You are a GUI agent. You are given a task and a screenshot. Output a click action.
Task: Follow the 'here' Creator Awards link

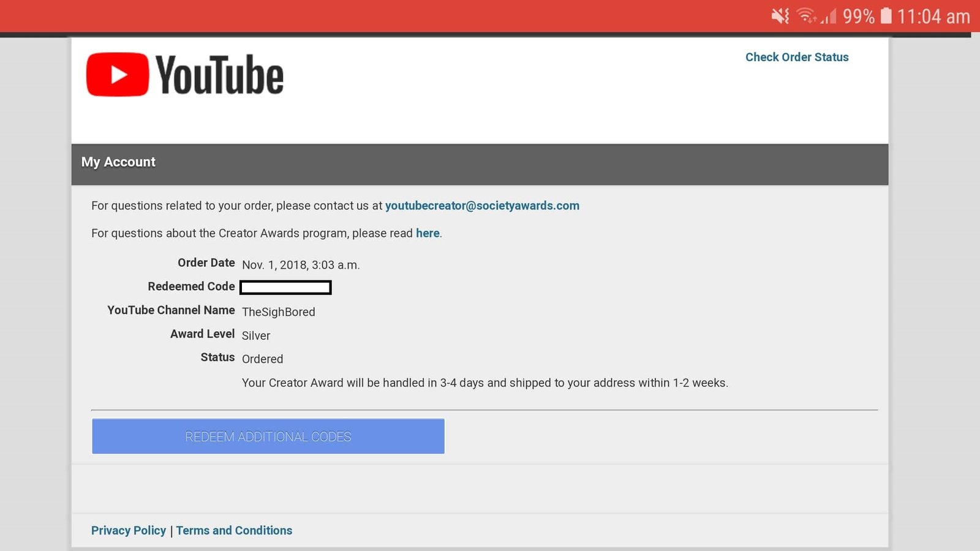point(428,233)
